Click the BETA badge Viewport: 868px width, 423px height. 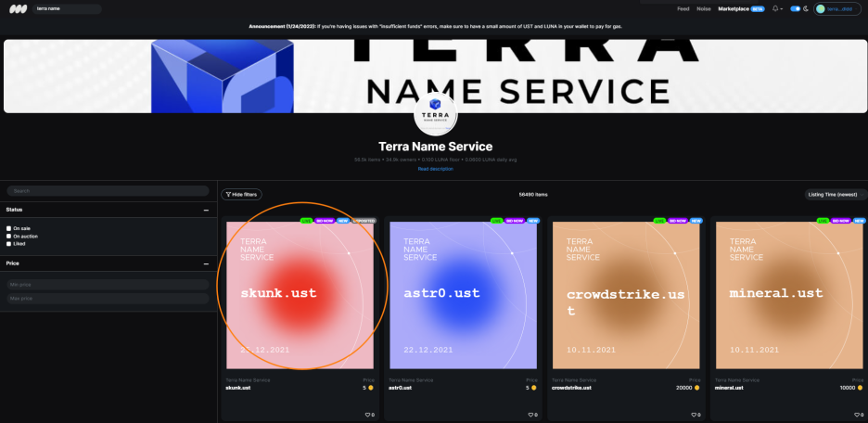[x=758, y=9]
